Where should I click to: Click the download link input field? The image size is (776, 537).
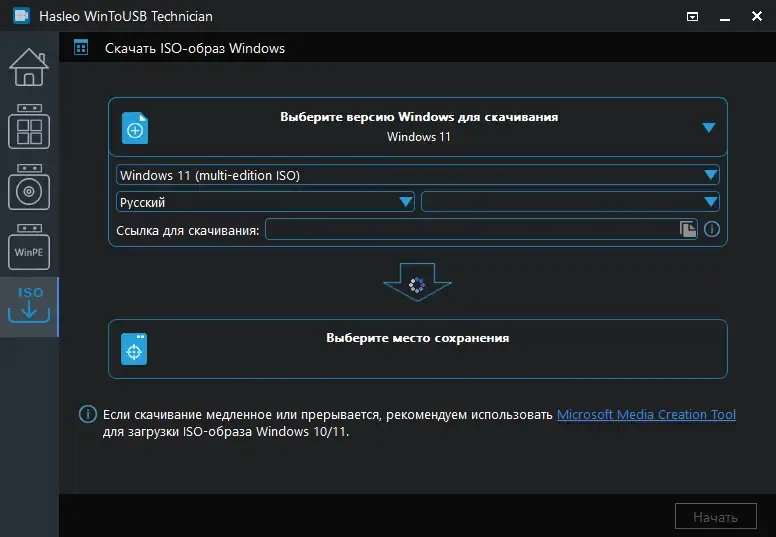tap(472, 230)
